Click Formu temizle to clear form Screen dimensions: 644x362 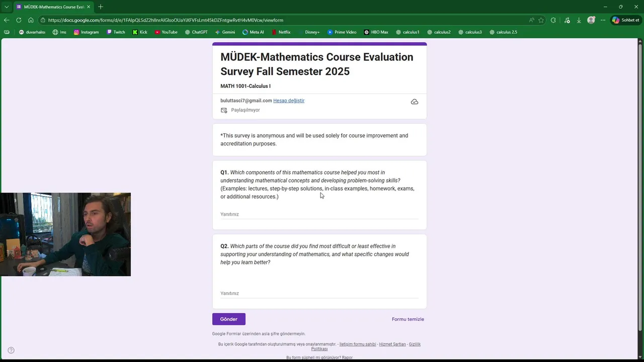(x=408, y=319)
